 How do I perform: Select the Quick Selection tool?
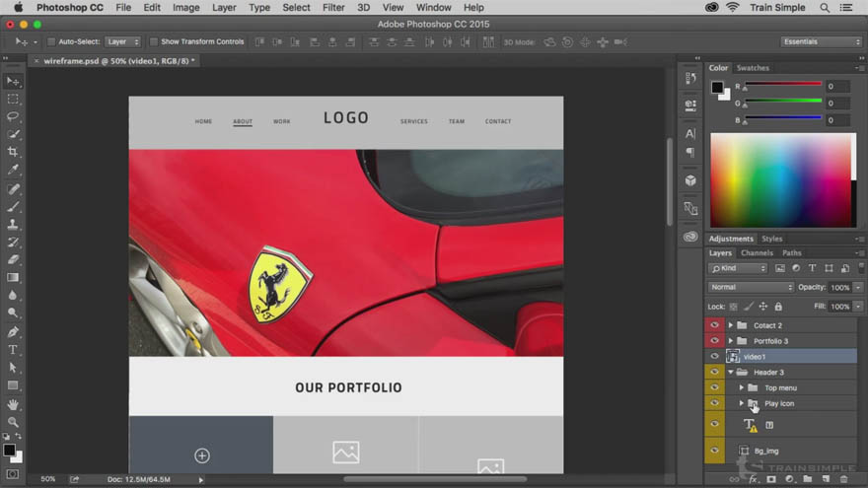(13, 134)
